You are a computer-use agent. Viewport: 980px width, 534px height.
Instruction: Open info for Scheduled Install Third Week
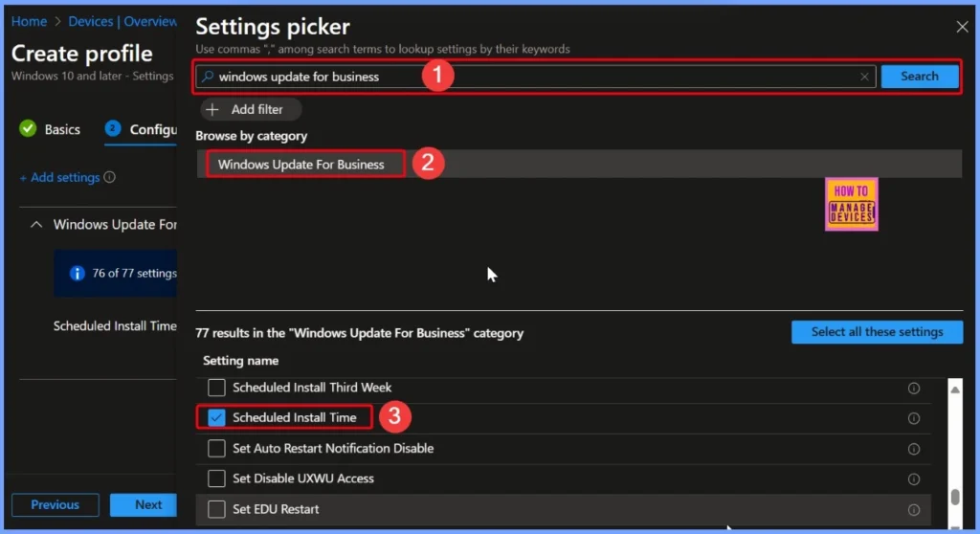coord(913,389)
